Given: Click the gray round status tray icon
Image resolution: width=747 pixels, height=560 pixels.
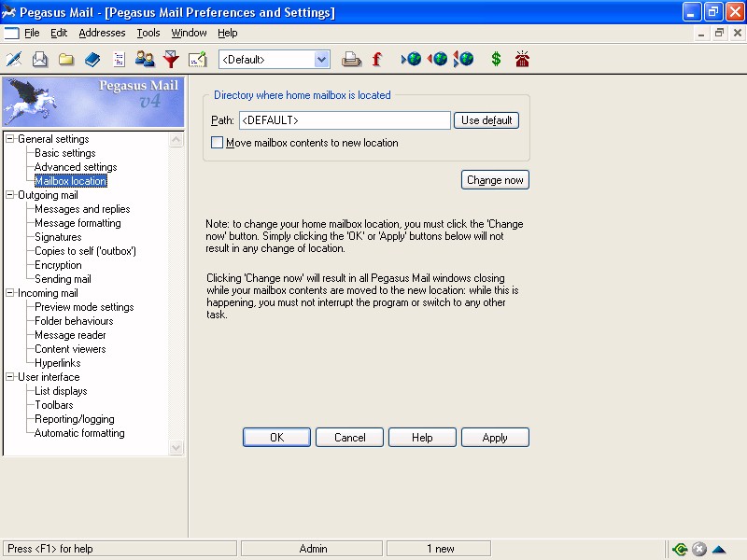Looking at the screenshot, I should pos(698,549).
